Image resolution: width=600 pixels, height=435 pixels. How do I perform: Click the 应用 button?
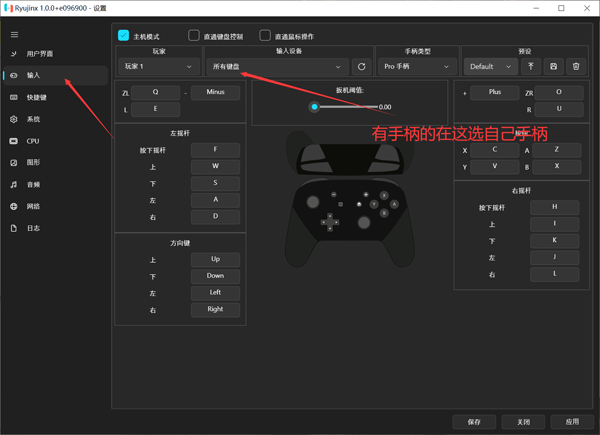click(572, 422)
